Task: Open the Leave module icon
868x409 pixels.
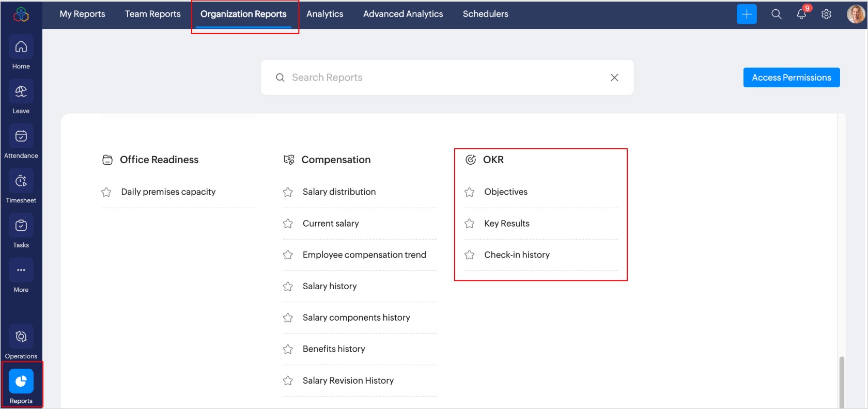Action: click(21, 92)
